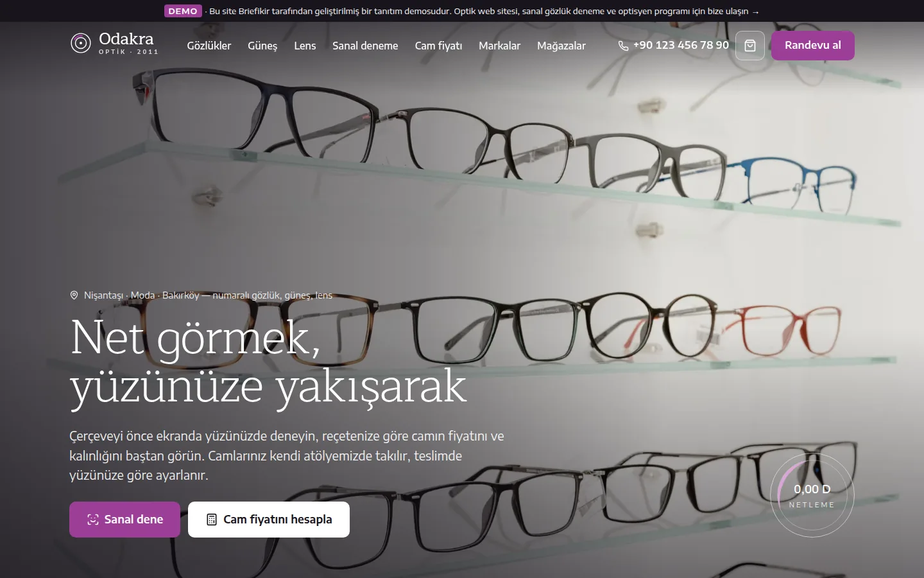Call the +90 123 456 78 90 number
Screen dimensions: 924x578
tap(681, 45)
